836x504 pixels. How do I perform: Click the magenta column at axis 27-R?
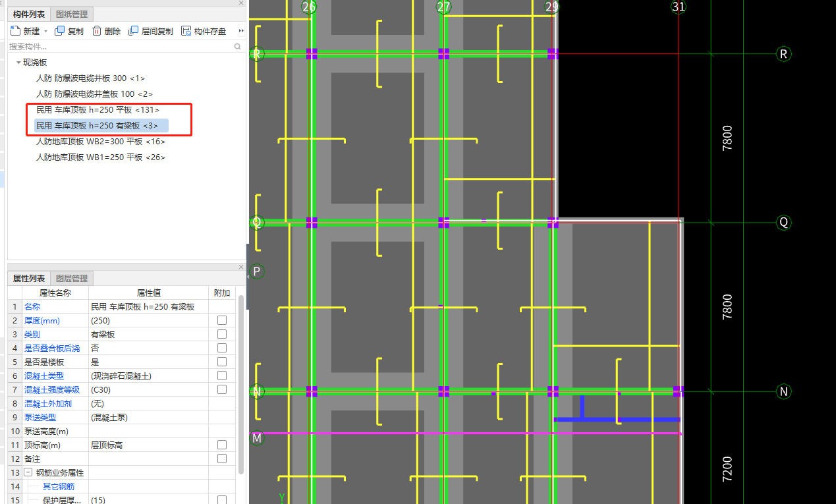pyautogui.click(x=443, y=53)
